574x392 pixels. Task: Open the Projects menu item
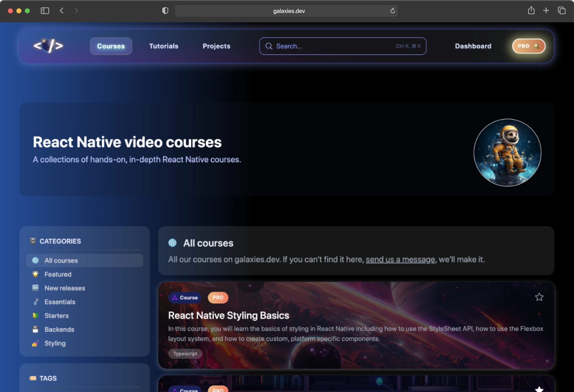point(216,46)
